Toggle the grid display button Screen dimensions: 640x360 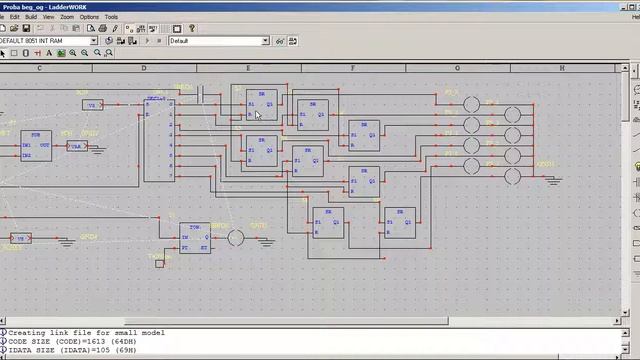[x=165, y=29]
